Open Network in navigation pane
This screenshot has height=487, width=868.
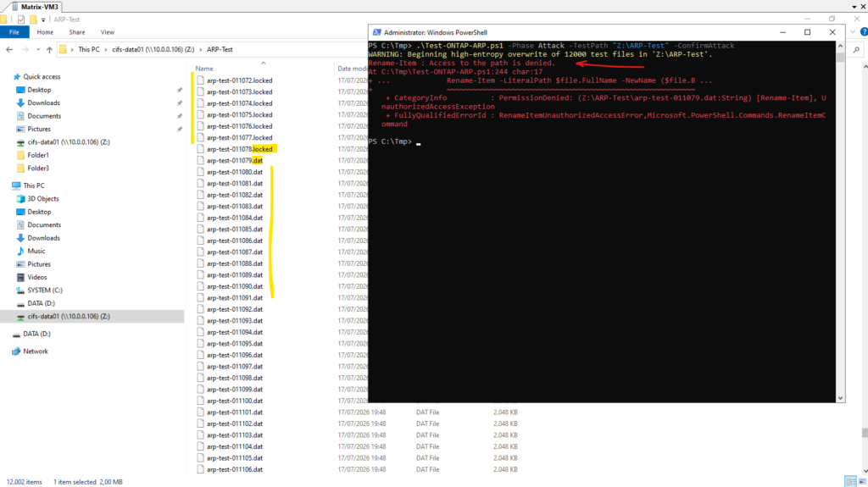[36, 351]
